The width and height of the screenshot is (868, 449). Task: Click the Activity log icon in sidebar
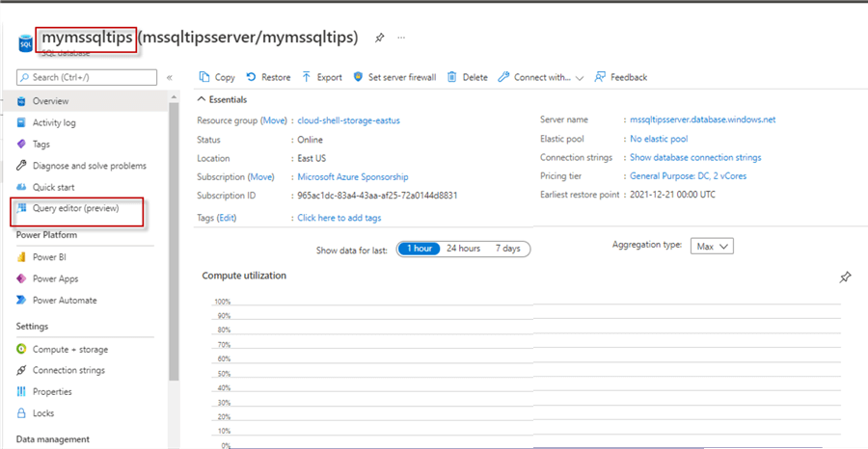click(x=21, y=122)
